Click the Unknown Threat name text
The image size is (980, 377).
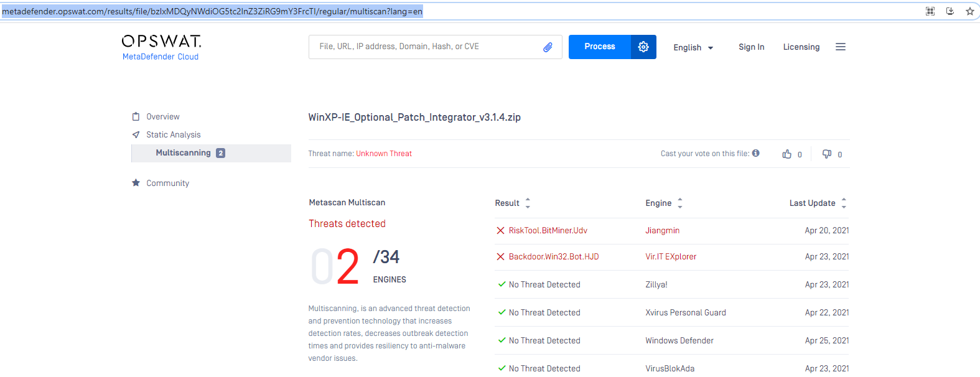pos(384,154)
